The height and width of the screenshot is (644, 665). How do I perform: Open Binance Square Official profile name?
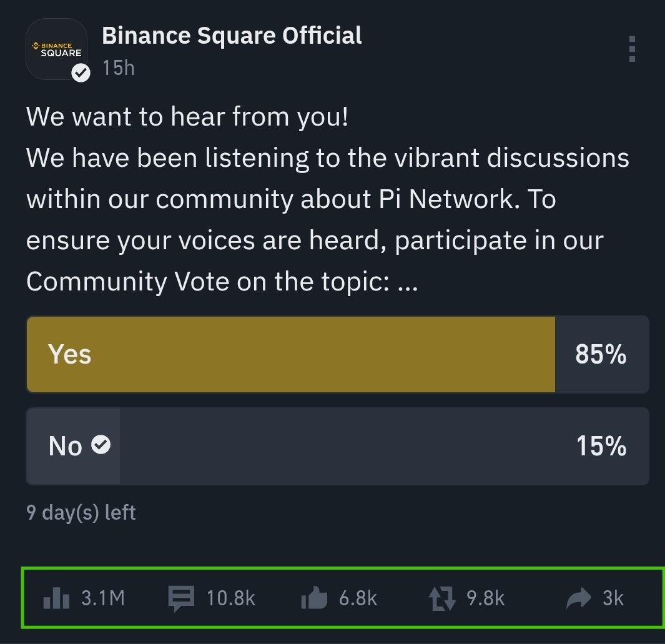pyautogui.click(x=232, y=36)
